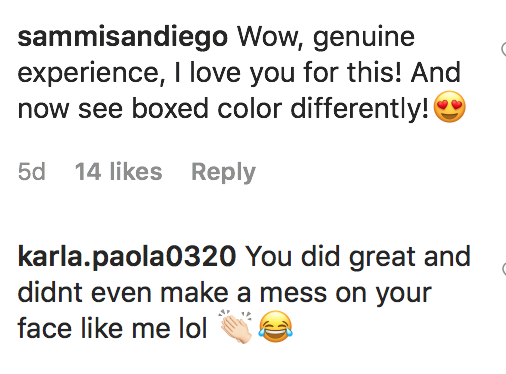Click the 5d timestamp

click(31, 172)
